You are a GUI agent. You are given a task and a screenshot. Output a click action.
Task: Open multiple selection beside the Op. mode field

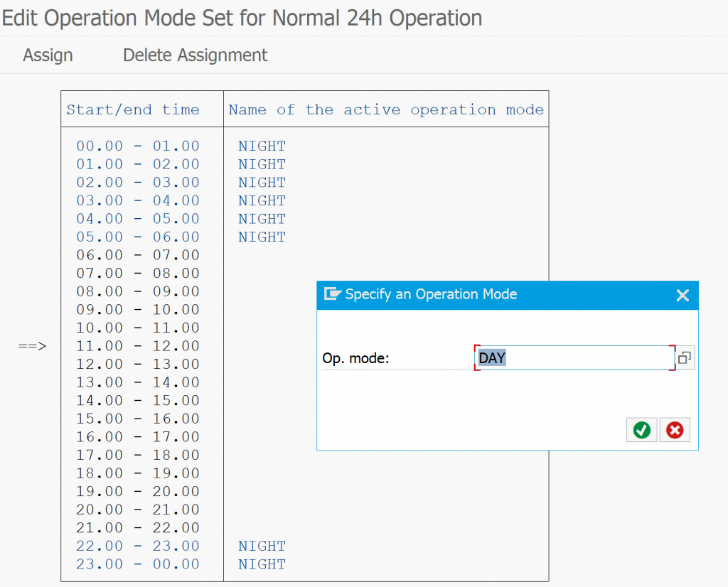(x=685, y=357)
